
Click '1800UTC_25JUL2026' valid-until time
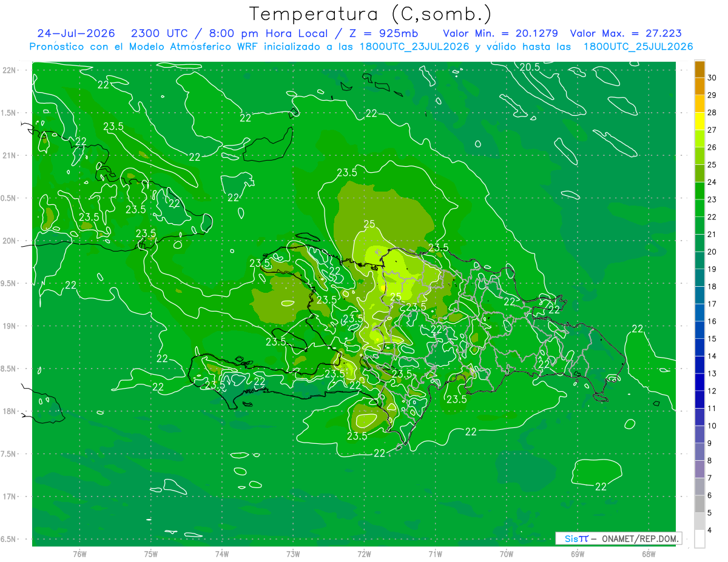tap(638, 47)
